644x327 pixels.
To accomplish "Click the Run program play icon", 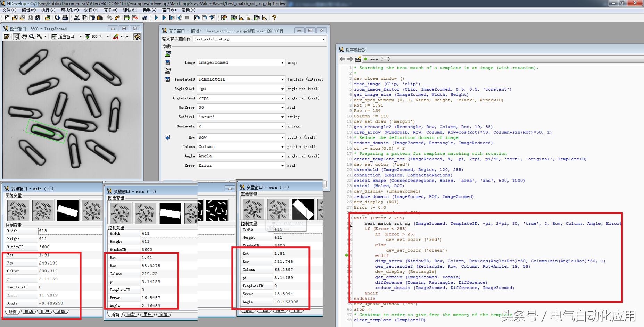I will pyautogui.click(x=156, y=18).
